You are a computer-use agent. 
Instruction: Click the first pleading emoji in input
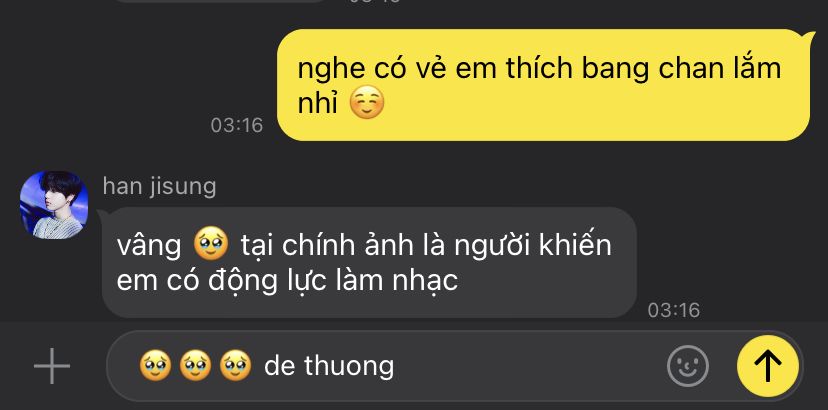(155, 366)
